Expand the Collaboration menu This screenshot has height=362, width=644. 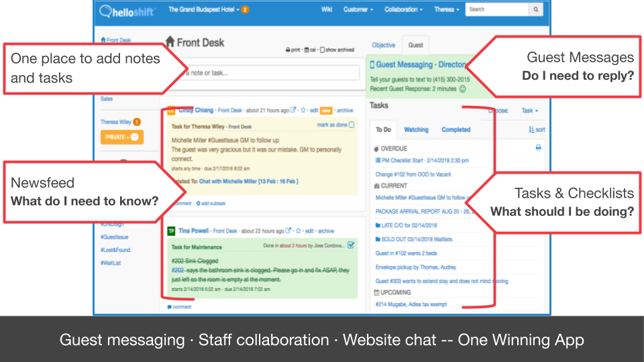(x=403, y=10)
